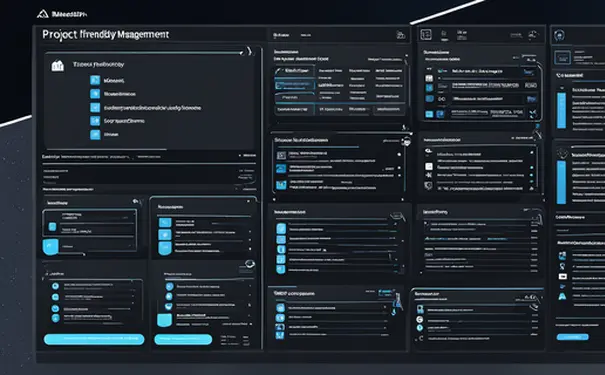Click the white envelope icon in right sidebar list
The image size is (605, 375).
click(x=563, y=276)
